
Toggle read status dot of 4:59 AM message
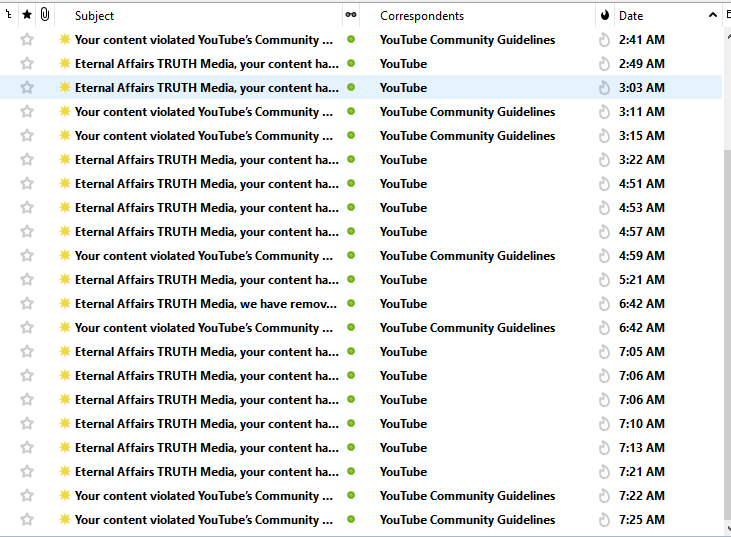click(350, 256)
